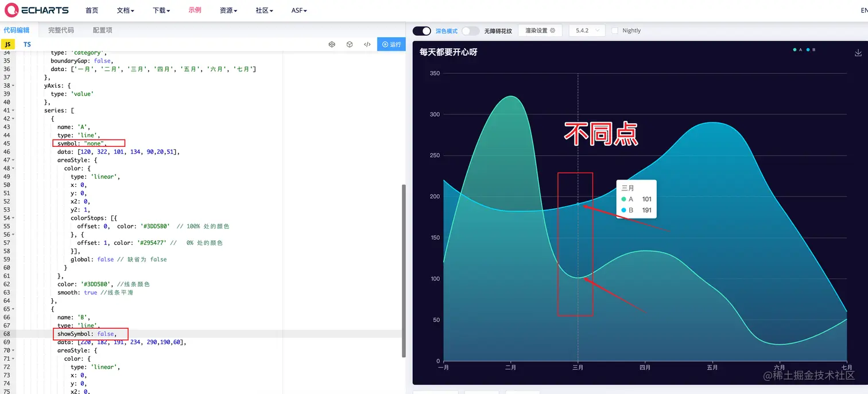This screenshot has width=868, height=394.
Task: Collapse code fold at line 38 yAxis
Action: 13,85
